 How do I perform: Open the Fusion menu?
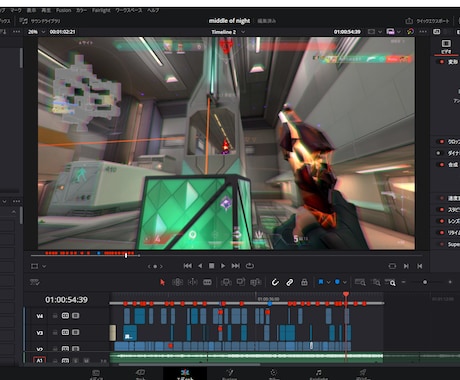[x=63, y=10]
